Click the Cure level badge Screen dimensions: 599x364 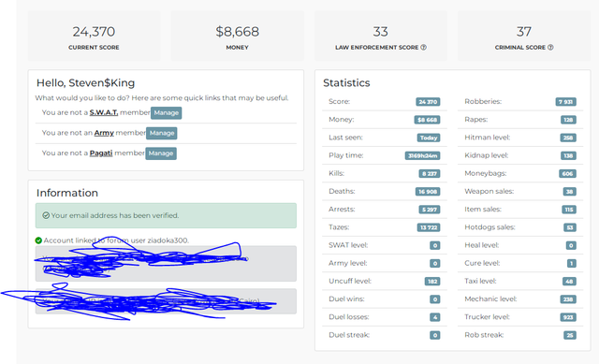(x=572, y=264)
